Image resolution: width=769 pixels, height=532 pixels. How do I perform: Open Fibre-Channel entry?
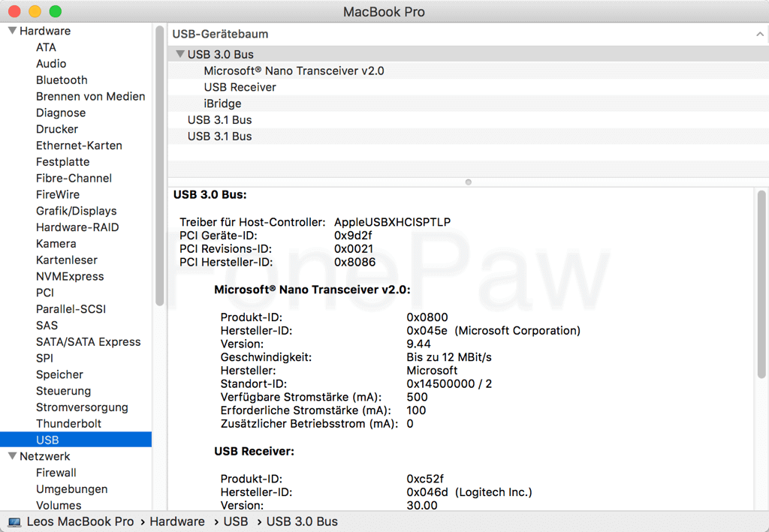tap(74, 179)
